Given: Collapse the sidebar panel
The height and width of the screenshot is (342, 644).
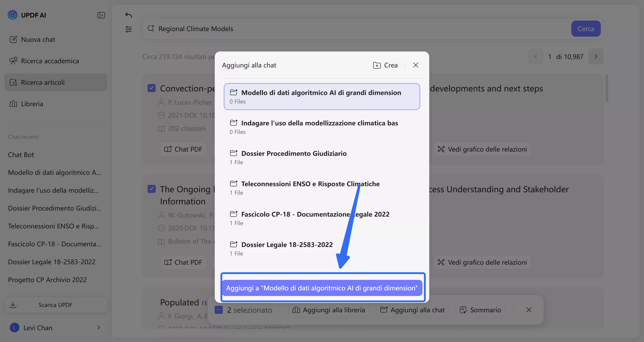Looking at the screenshot, I should click(x=101, y=15).
